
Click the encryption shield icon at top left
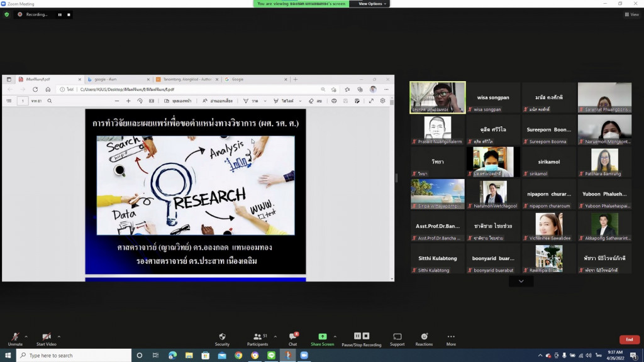[7, 14]
